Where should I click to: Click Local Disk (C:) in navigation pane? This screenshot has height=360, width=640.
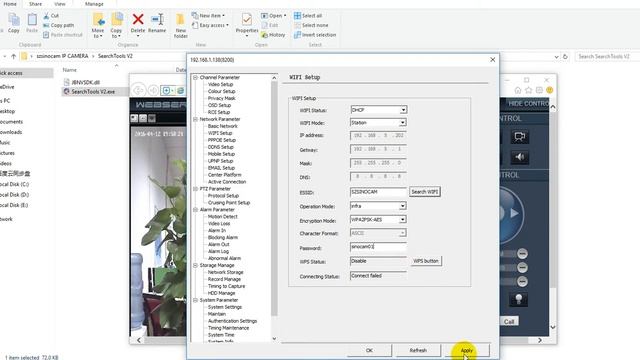14,184
